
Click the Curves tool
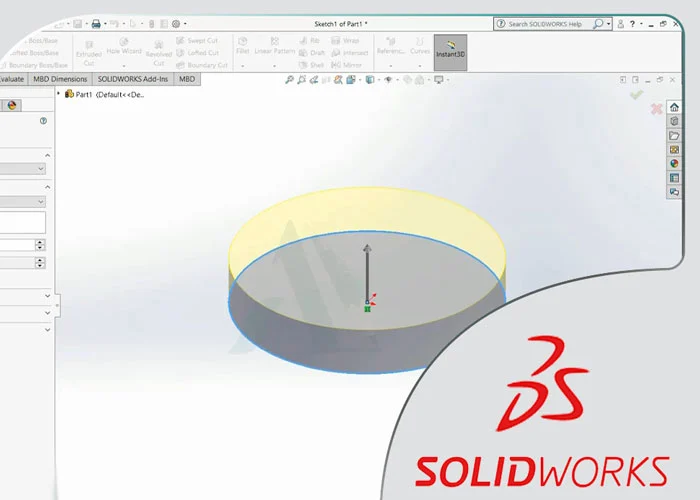(420, 46)
